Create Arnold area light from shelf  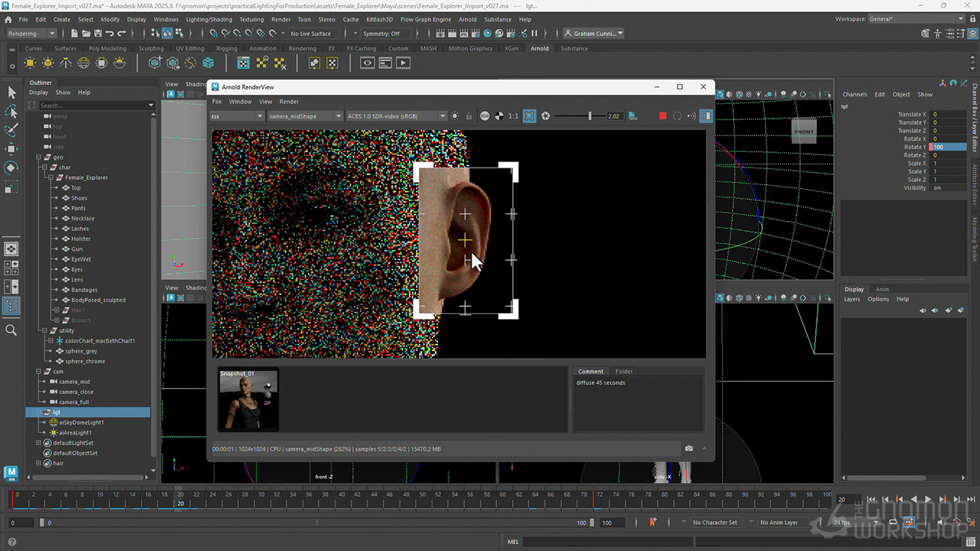point(31,63)
